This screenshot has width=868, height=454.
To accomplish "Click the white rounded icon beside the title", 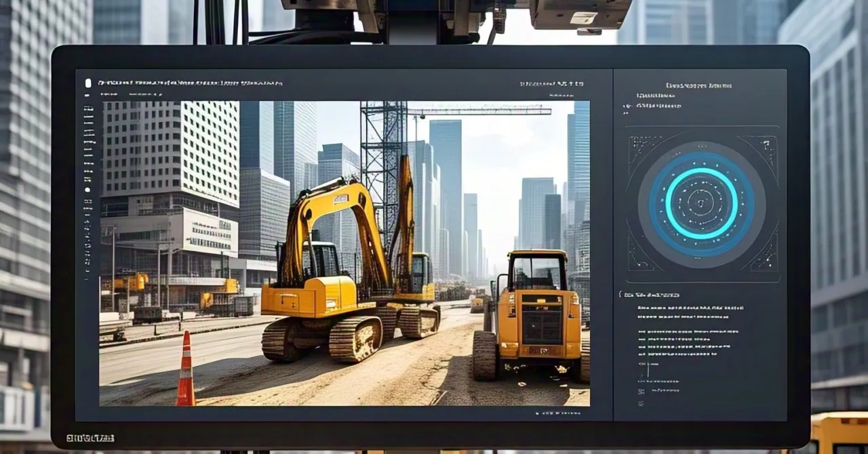I will [x=87, y=83].
